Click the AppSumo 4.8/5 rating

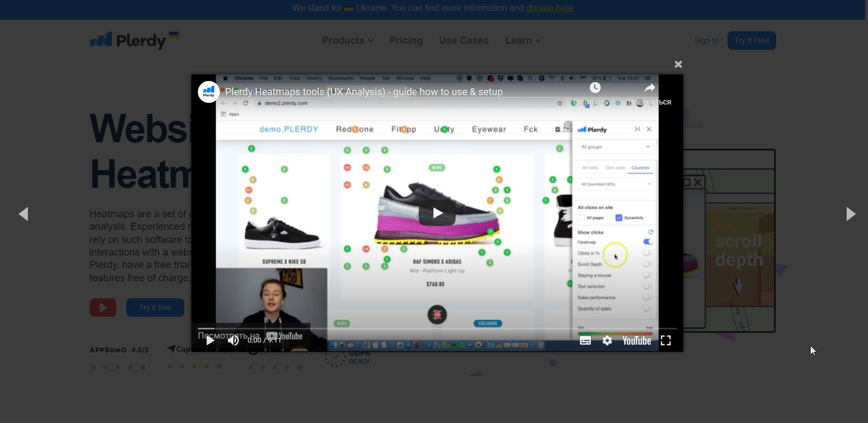(x=119, y=350)
